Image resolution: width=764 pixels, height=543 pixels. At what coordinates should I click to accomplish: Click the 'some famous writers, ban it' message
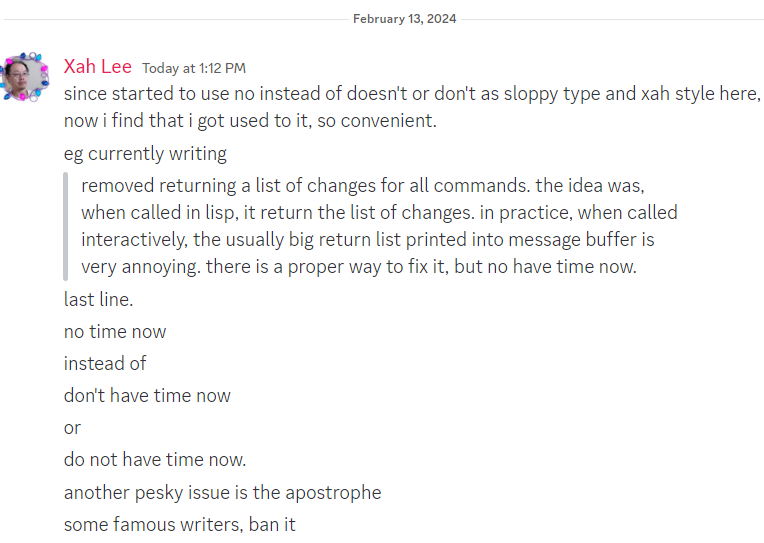coord(180,524)
